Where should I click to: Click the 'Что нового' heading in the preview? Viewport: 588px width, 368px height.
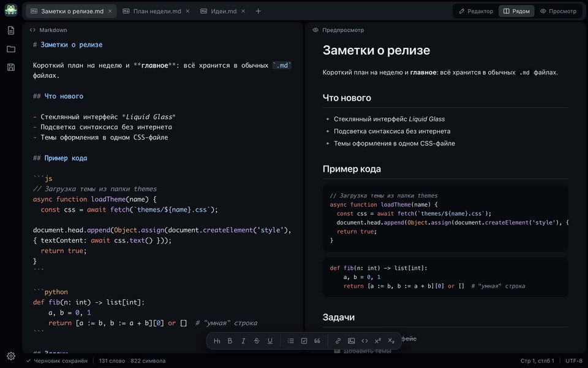pyautogui.click(x=347, y=98)
